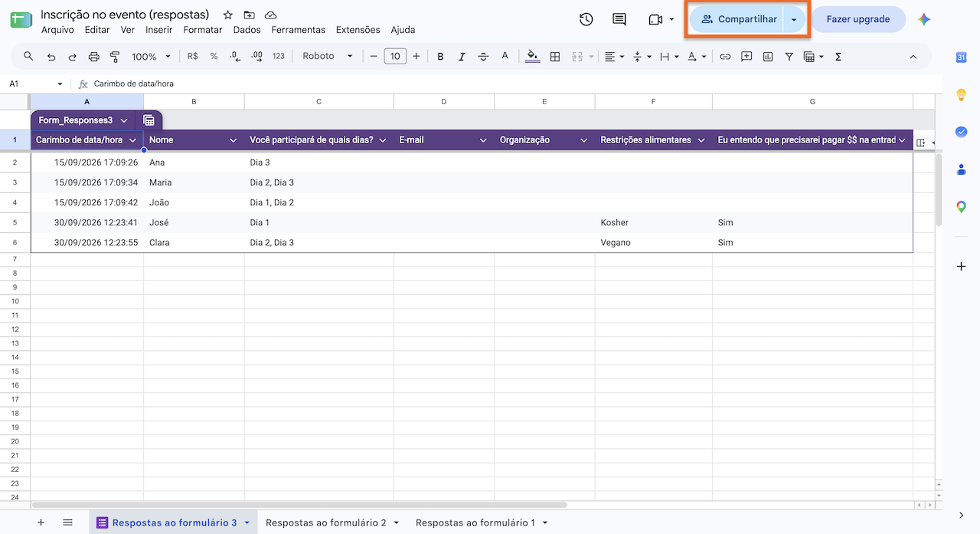This screenshot has width=980, height=534.
Task: Redo the last action
Action: pyautogui.click(x=73, y=56)
